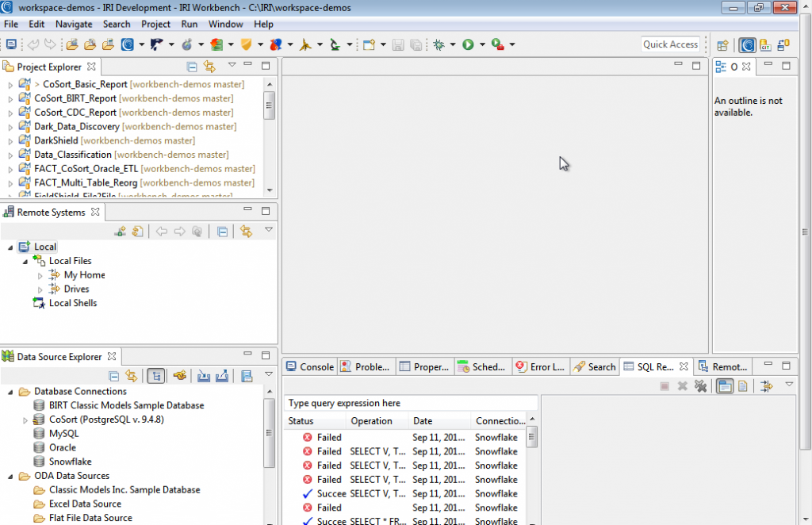Viewport: 812px width, 525px height.
Task: Click the windmill toolbar icon
Action: (x=305, y=44)
